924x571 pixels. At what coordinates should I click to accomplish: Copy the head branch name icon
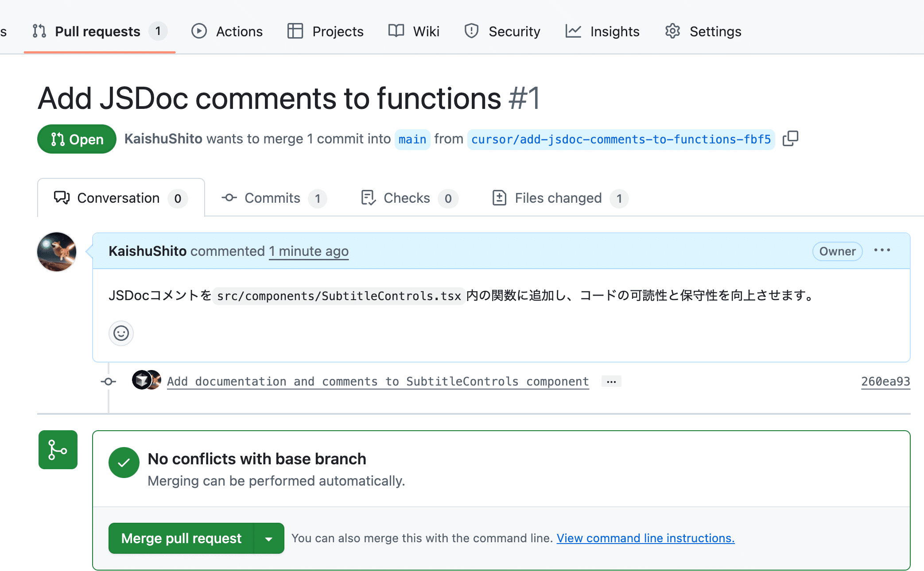(x=790, y=139)
